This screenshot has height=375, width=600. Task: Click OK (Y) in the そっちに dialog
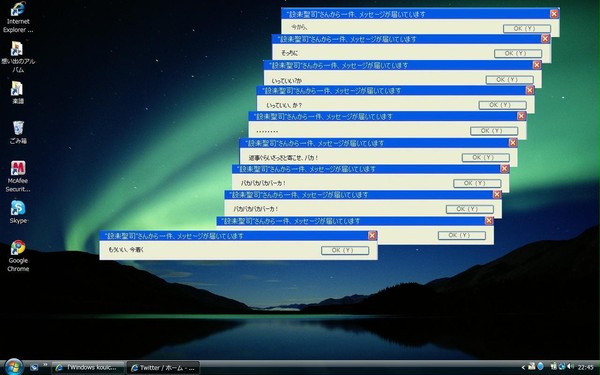click(518, 54)
